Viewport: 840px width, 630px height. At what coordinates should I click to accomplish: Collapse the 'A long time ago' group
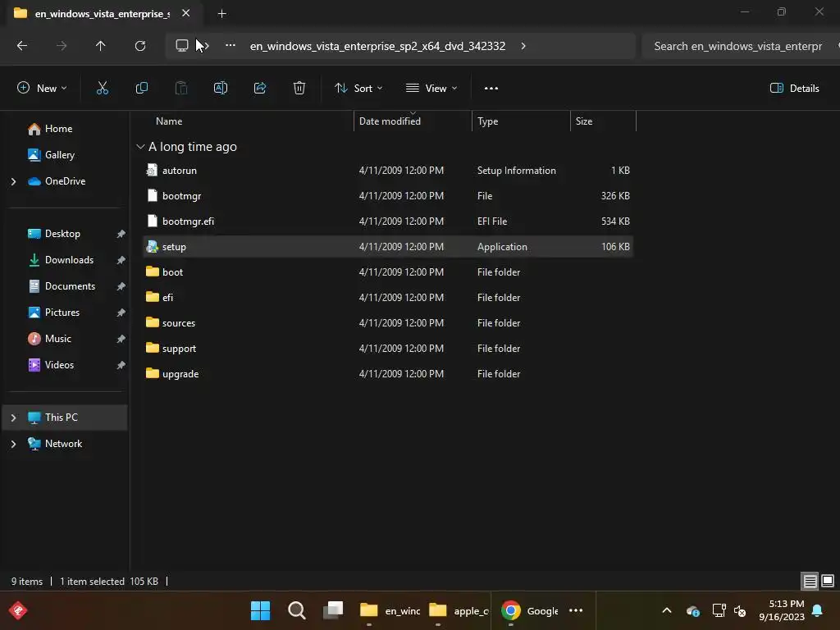140,147
